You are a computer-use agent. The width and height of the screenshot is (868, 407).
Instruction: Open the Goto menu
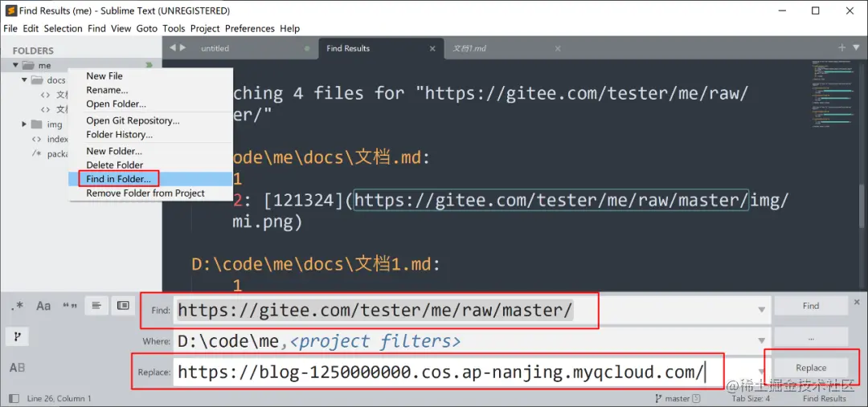click(x=147, y=29)
